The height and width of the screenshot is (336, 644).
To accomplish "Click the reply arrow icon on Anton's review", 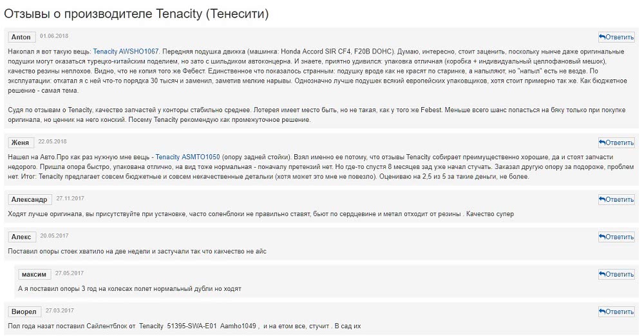I will [x=602, y=37].
